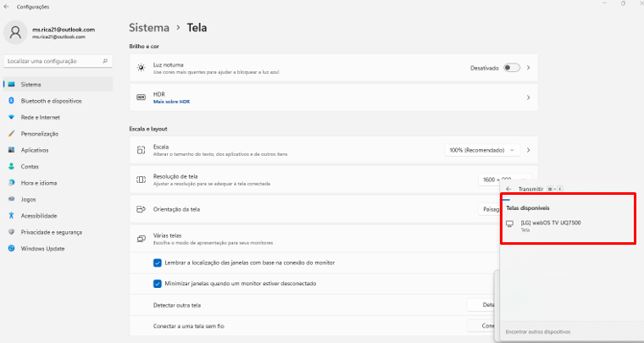Go back in the Transmitir panel

coord(509,189)
